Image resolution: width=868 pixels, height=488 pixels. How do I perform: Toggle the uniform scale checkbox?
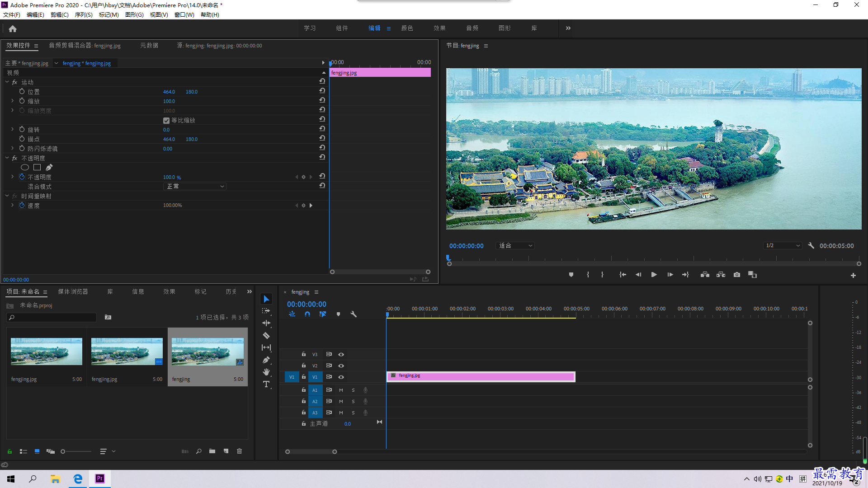(x=166, y=121)
